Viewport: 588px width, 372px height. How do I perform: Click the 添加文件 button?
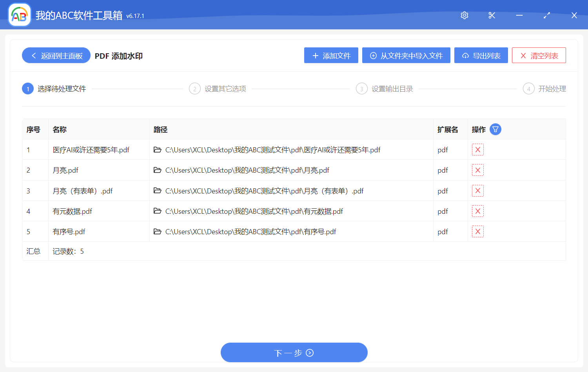tap(331, 55)
